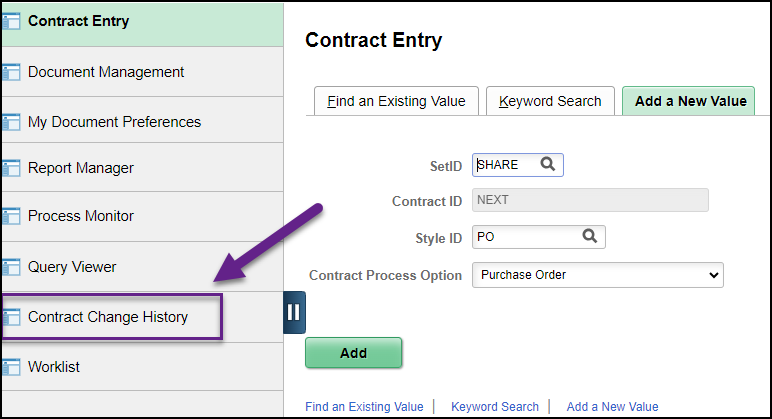
Task: Click the Worklist sidebar icon
Action: (11, 367)
